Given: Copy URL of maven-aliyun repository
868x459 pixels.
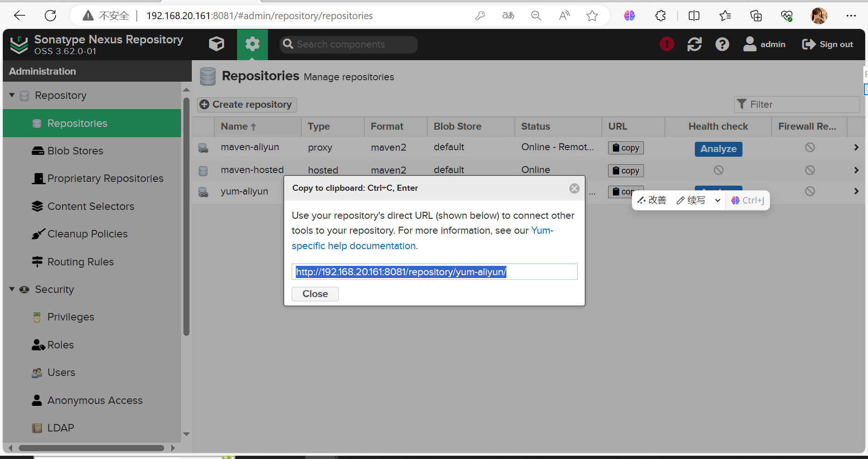Looking at the screenshot, I should coord(626,148).
